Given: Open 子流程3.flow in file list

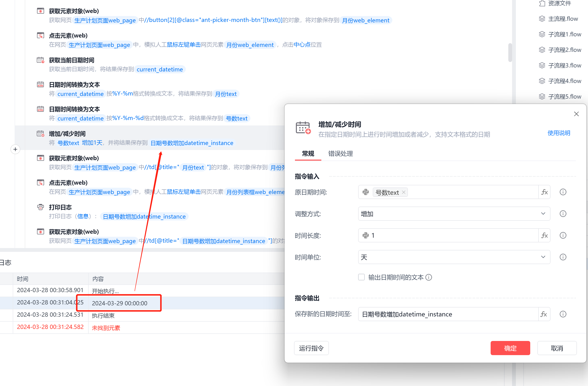Looking at the screenshot, I should pyautogui.click(x=564, y=66).
